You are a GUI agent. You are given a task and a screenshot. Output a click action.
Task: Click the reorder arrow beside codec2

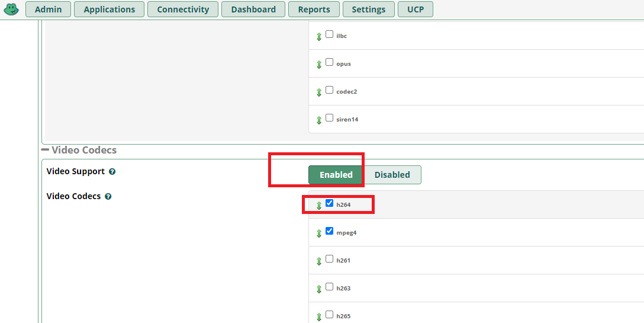[x=319, y=92]
